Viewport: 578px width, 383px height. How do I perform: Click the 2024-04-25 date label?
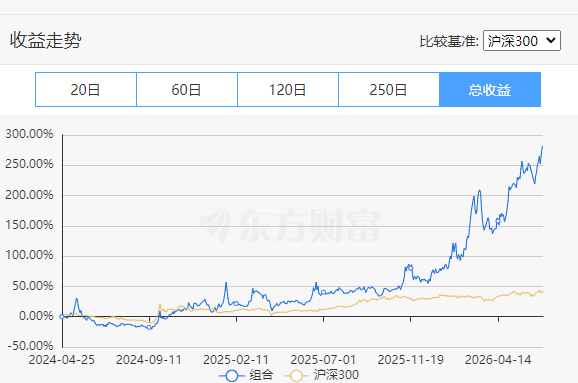(62, 360)
